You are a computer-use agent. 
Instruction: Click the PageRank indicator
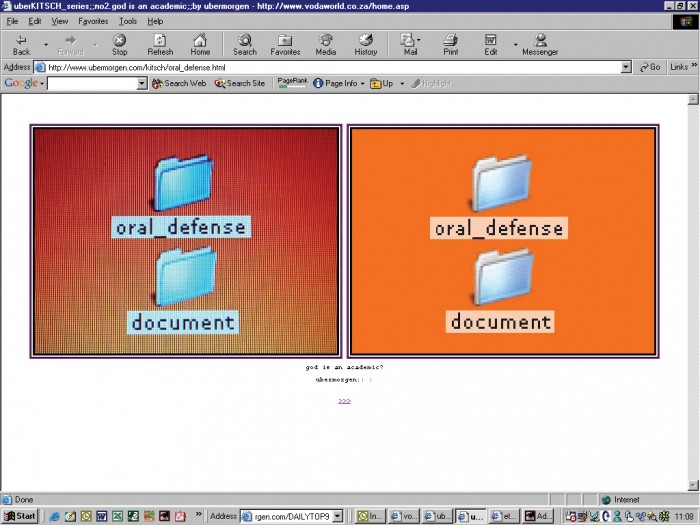tap(292, 83)
